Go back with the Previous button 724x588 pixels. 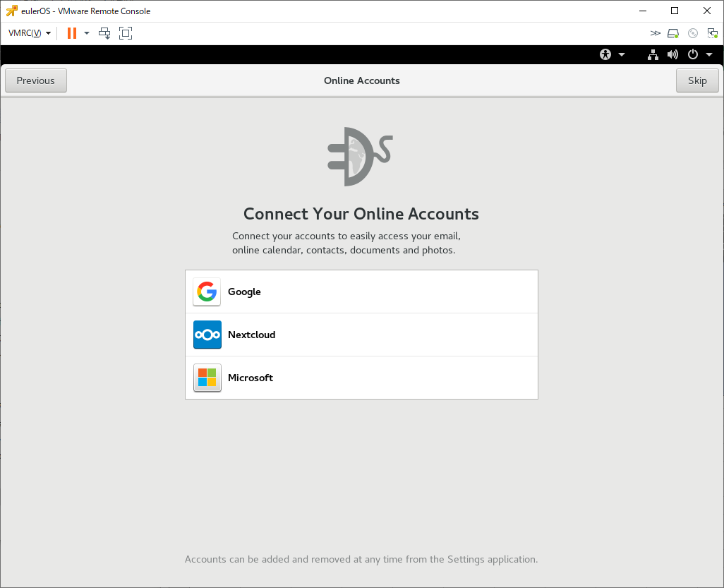click(35, 80)
